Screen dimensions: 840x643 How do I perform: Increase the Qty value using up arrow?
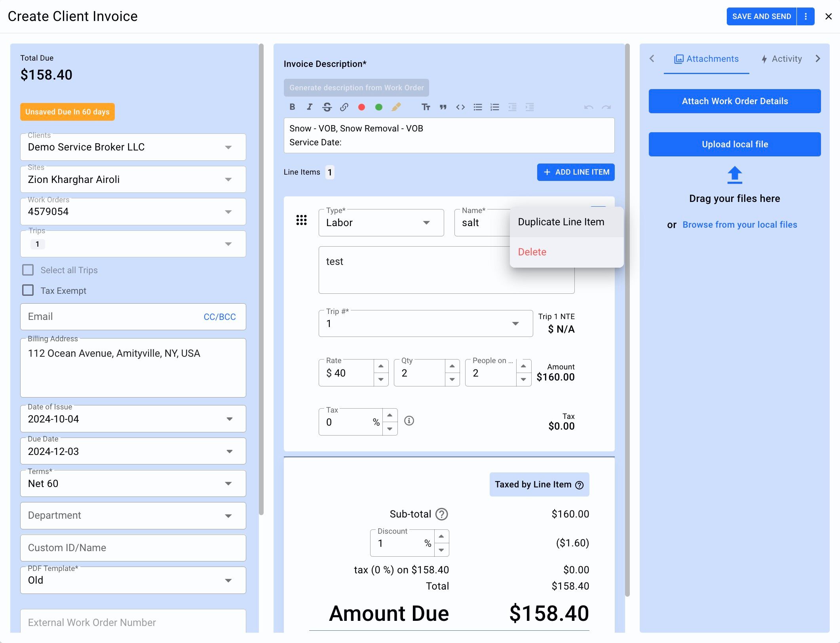pos(452,366)
